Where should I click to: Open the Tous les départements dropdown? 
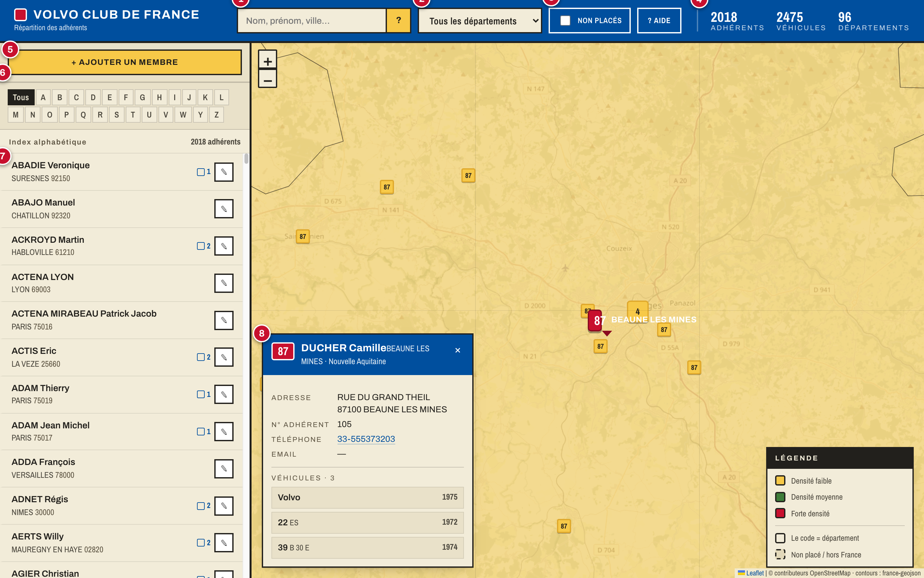coord(480,21)
